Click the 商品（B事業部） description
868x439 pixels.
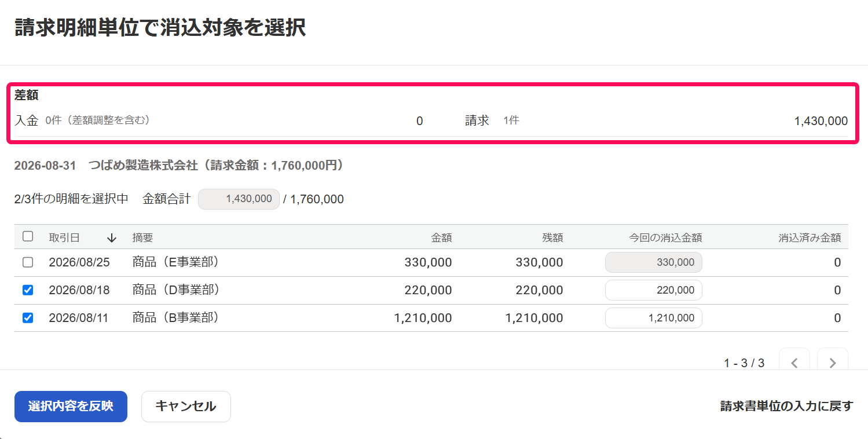point(176,318)
